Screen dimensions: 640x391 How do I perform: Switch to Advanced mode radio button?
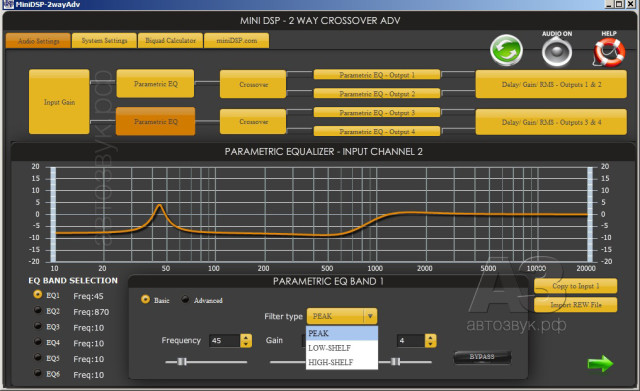pyautogui.click(x=185, y=300)
